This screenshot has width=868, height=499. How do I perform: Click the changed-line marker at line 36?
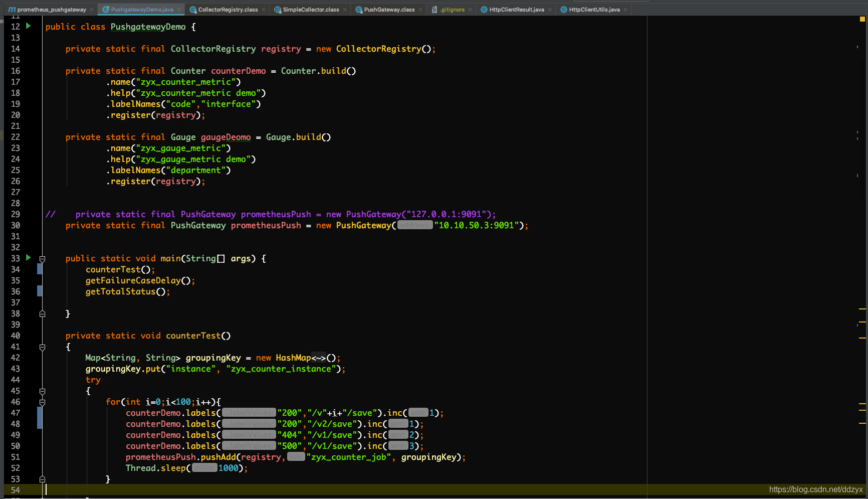[x=40, y=291]
